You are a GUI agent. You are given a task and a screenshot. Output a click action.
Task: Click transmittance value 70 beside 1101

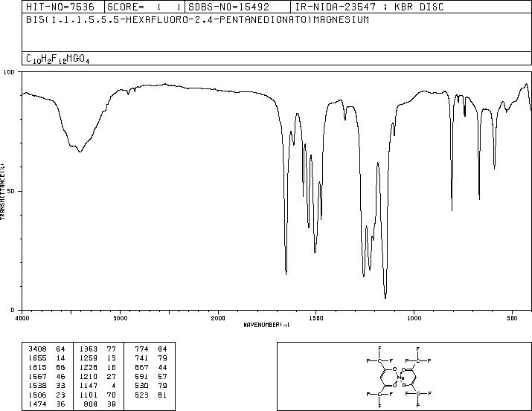click(x=112, y=395)
